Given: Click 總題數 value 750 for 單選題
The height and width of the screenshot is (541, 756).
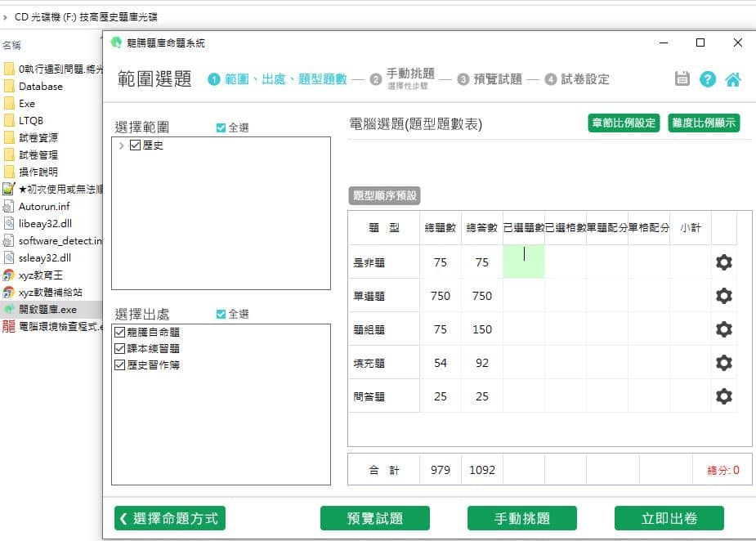Looking at the screenshot, I should [x=441, y=296].
